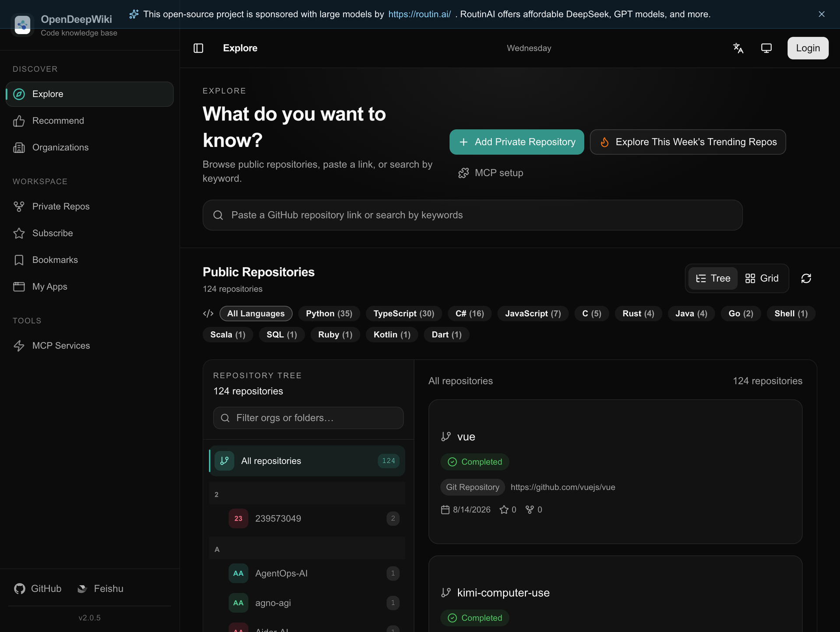Screen dimensions: 840x632
Task: Click the fork count icon on vue card
Action: (x=529, y=510)
